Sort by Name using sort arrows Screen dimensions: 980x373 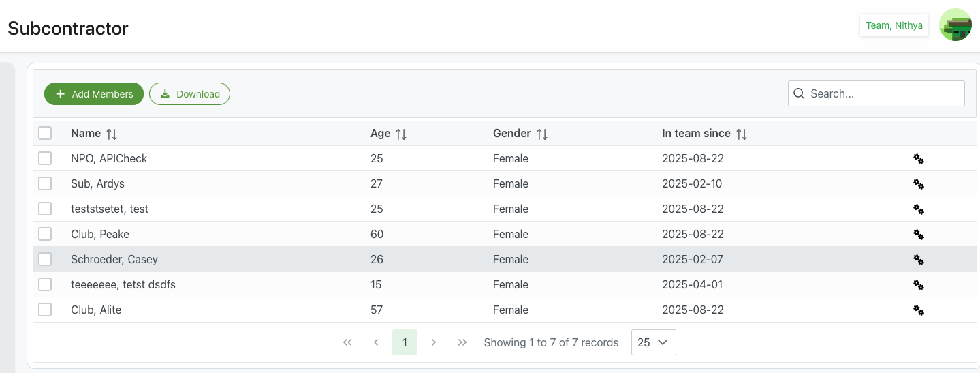(x=112, y=134)
